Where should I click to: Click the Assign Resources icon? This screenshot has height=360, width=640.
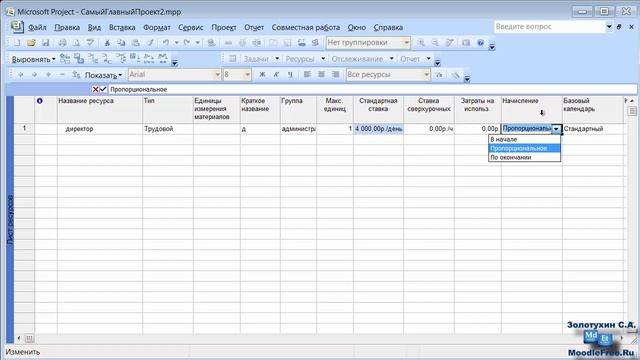pos(315,42)
